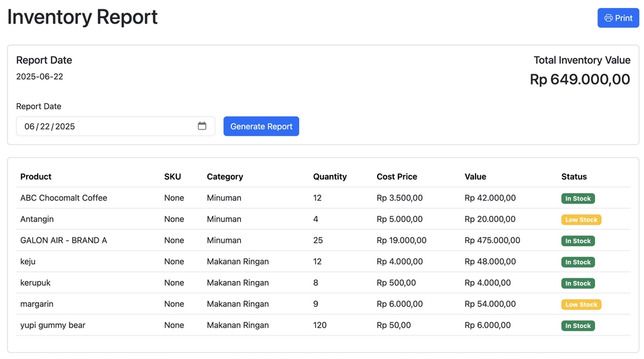Click the Inventory Report page heading

(83, 17)
